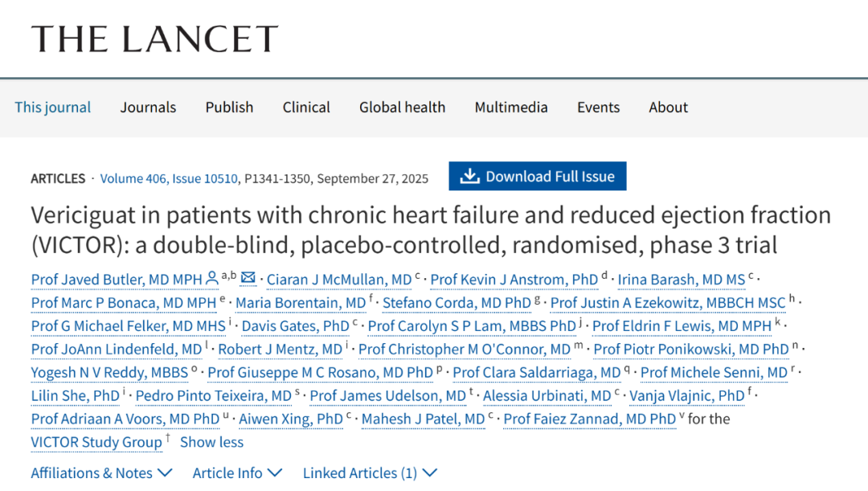Click the author profile icon beside Javed Butler
The image size is (868, 491).
click(212, 278)
